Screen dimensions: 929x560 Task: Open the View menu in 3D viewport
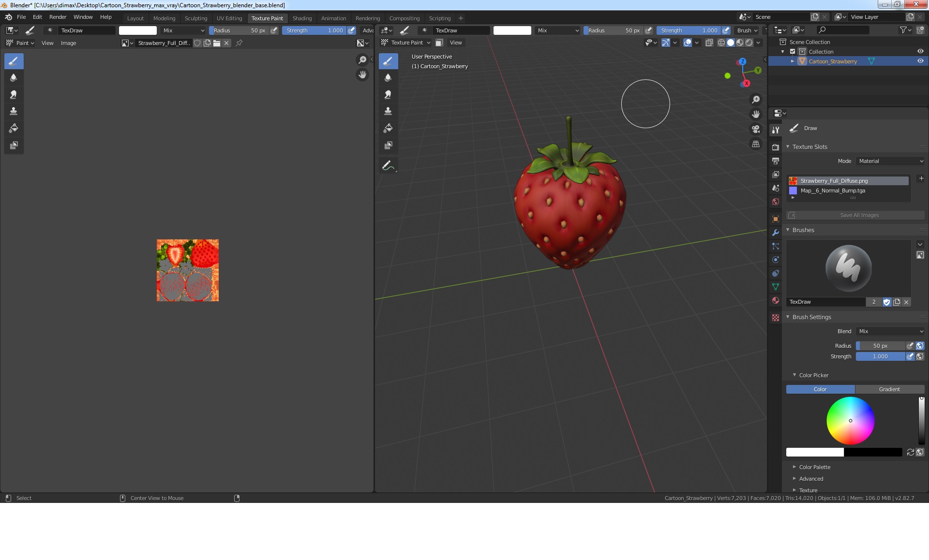(456, 43)
